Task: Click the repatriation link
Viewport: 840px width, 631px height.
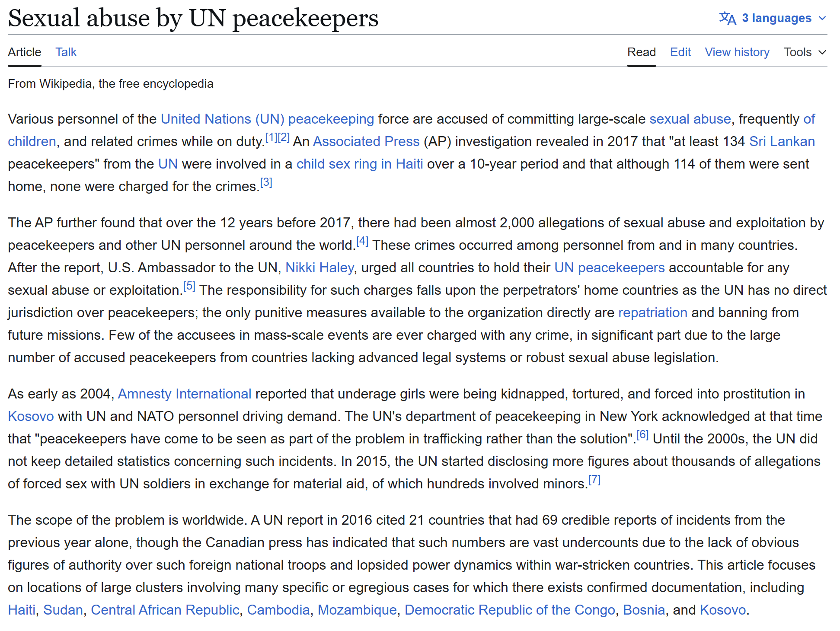Action: click(652, 312)
